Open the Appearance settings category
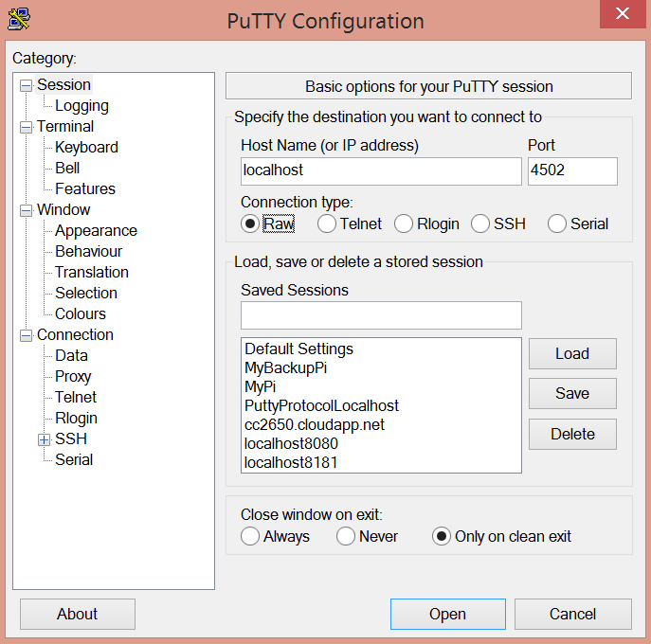 point(96,230)
